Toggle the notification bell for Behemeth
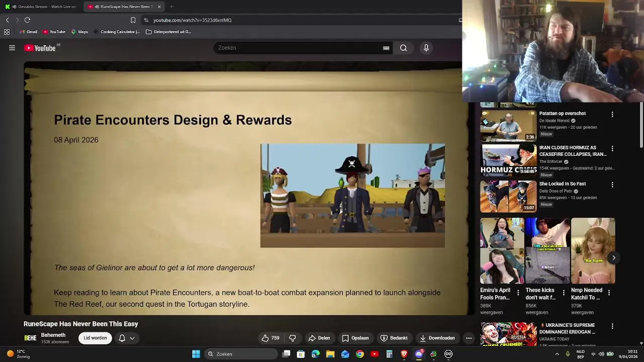Screen dimensions: 644x362 tap(122, 338)
